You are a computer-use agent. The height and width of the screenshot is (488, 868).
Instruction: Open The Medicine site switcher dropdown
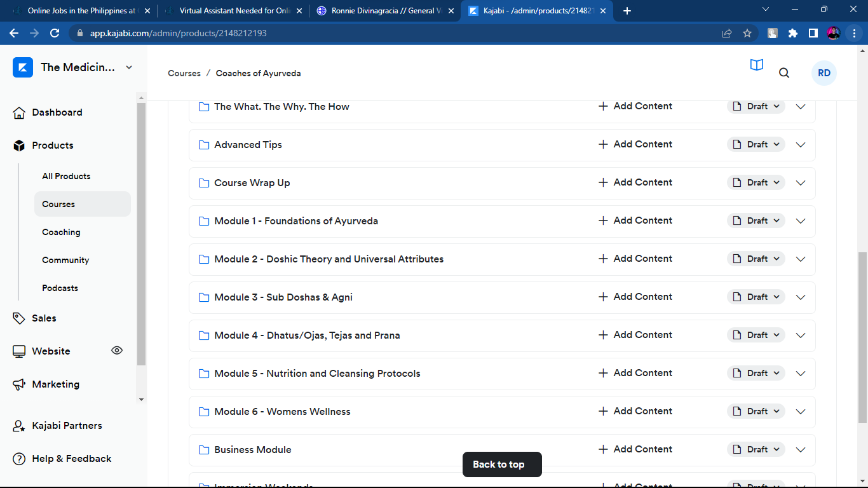[x=129, y=67]
